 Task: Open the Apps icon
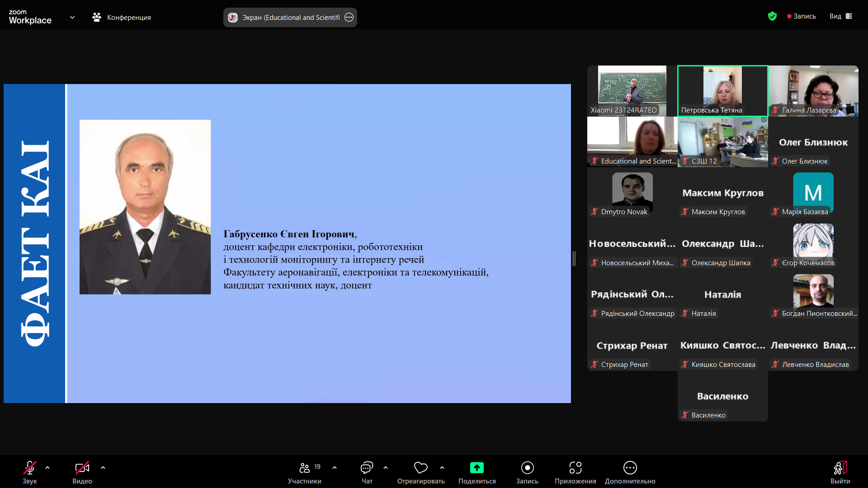pos(575,468)
